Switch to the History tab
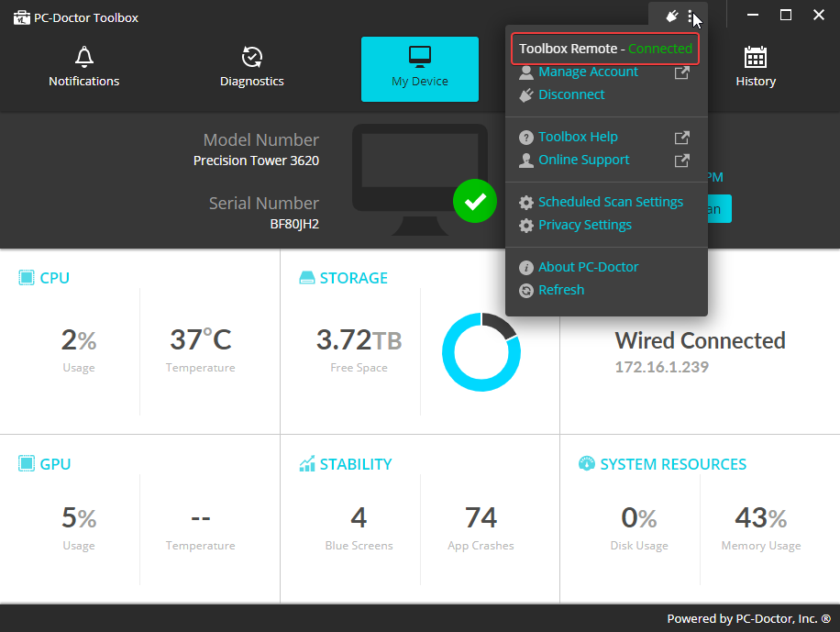The image size is (840, 632). 756,69
